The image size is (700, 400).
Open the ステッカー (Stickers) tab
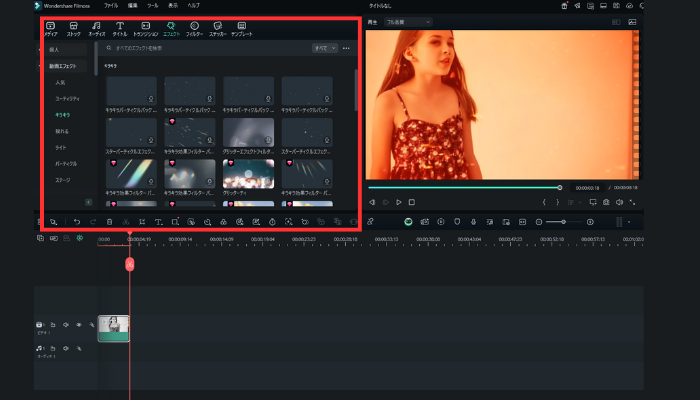[217, 29]
